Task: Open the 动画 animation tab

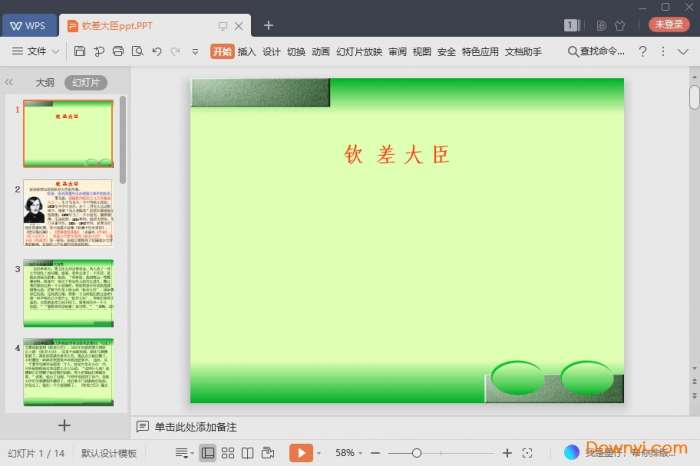Action: tap(321, 52)
